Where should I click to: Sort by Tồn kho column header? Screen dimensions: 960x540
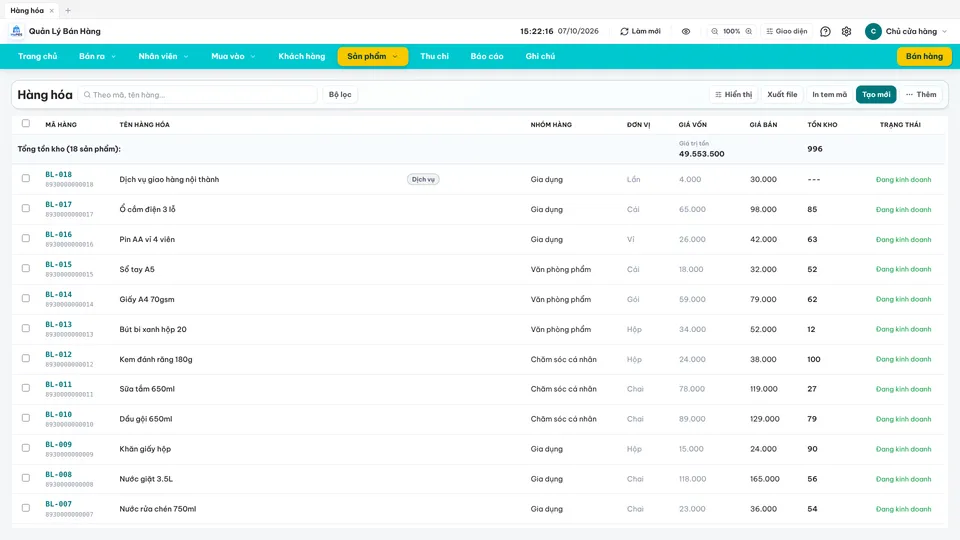coord(822,125)
